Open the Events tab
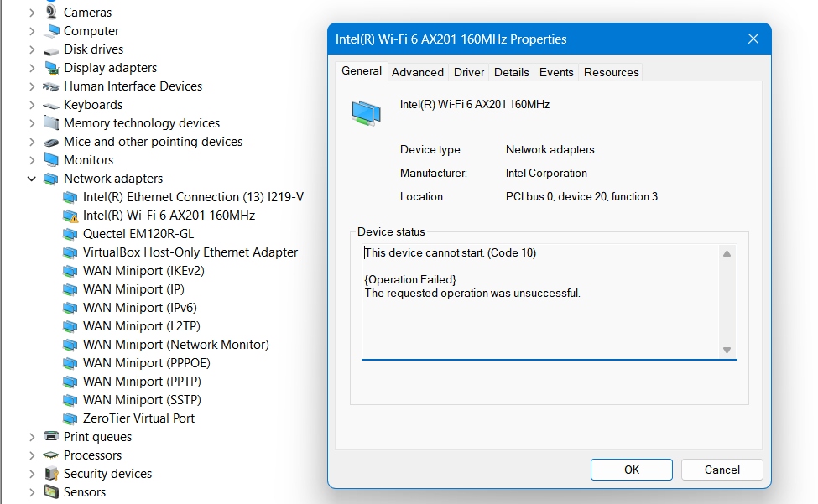Image resolution: width=818 pixels, height=504 pixels. pos(556,72)
